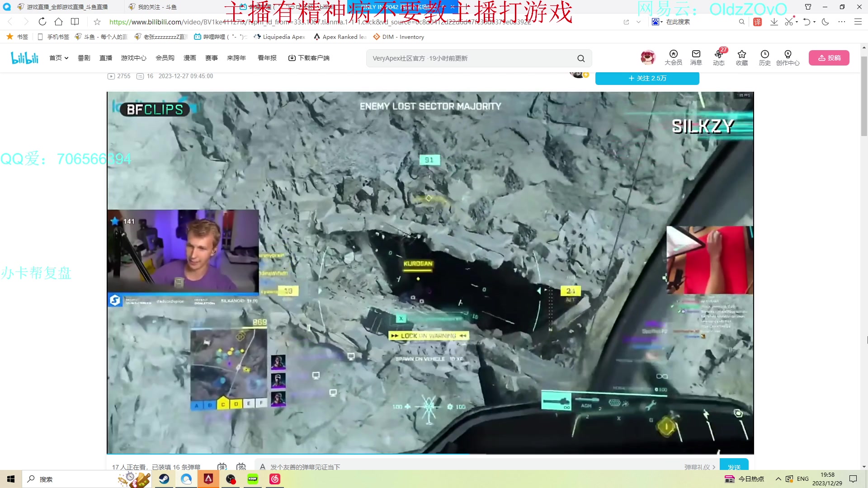Toggle night mode moon icon
This screenshot has height=488, width=868.
coord(826,22)
